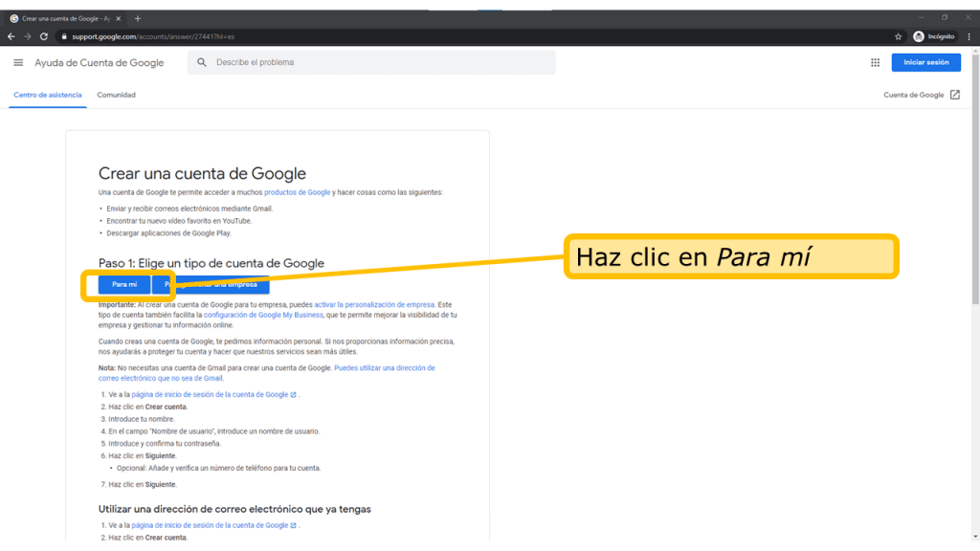Click the Ayuda de Cuenta de Google title

click(99, 62)
